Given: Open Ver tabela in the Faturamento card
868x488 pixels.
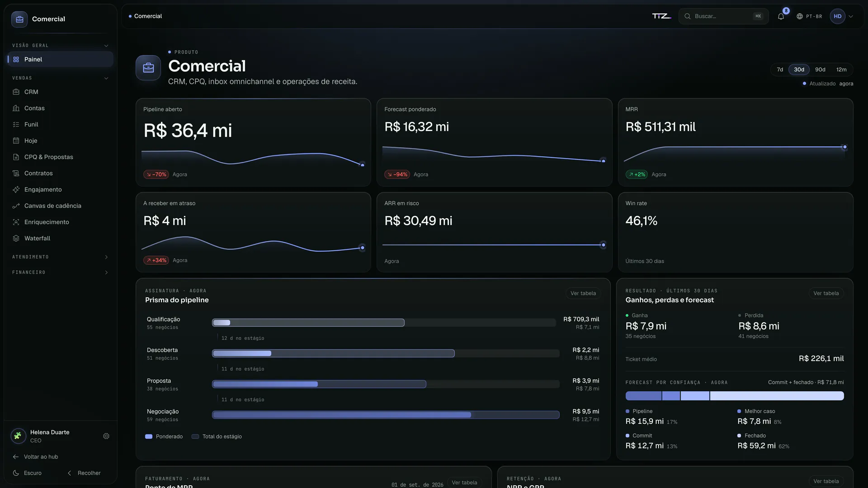Looking at the screenshot, I should pos(464,482).
